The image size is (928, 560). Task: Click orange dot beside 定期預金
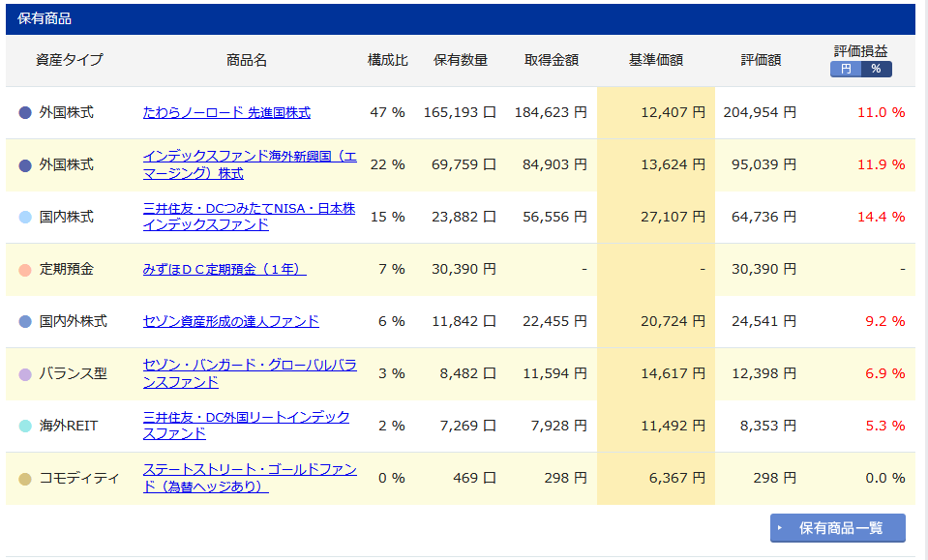[x=25, y=270]
